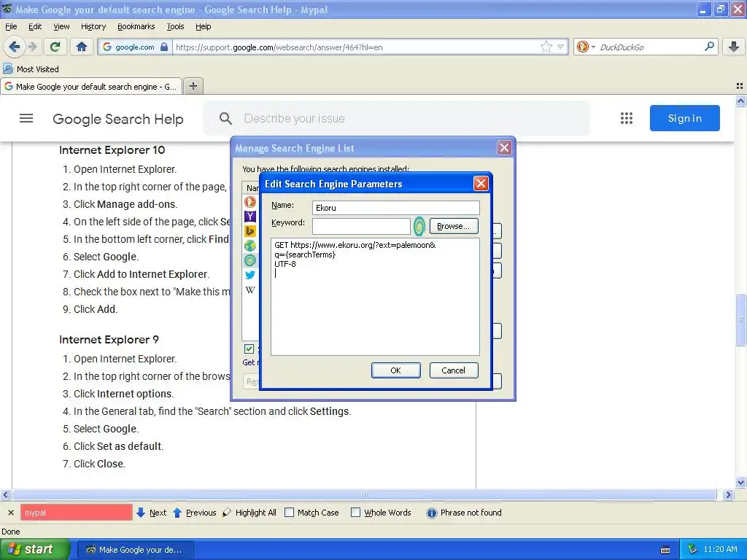
Task: Open the Most Visited bookmarks folder
Action: [31, 69]
